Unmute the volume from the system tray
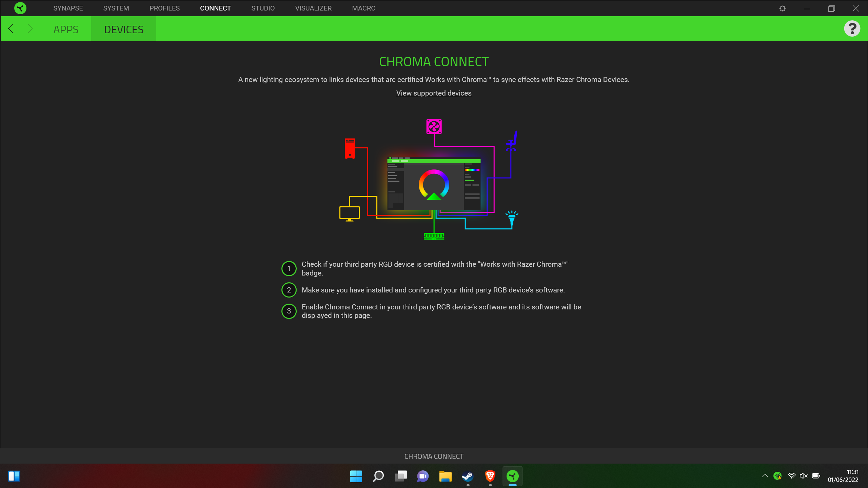Screen dimensions: 868x488 [804, 476]
